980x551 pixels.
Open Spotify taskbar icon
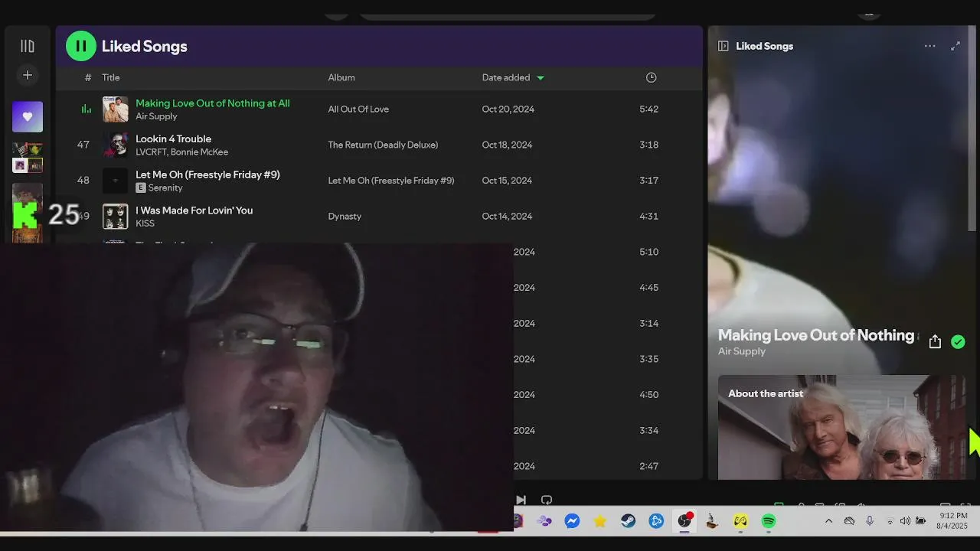point(769,521)
